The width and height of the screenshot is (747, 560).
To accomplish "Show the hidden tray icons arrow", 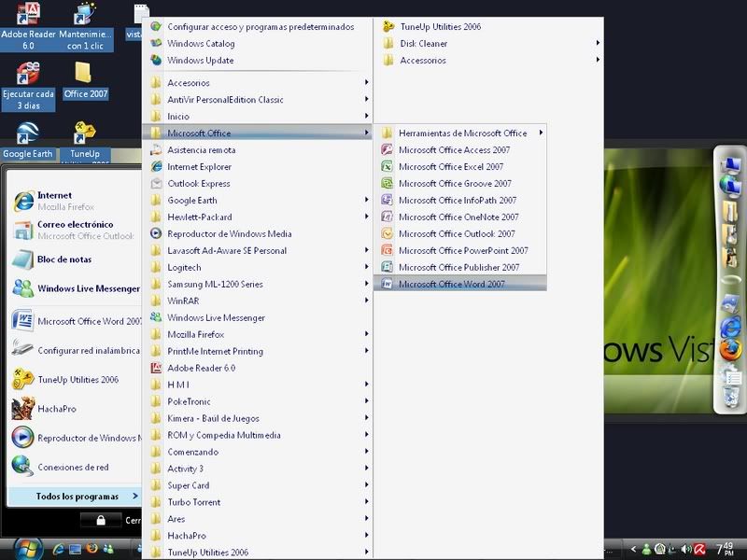I will 633,550.
